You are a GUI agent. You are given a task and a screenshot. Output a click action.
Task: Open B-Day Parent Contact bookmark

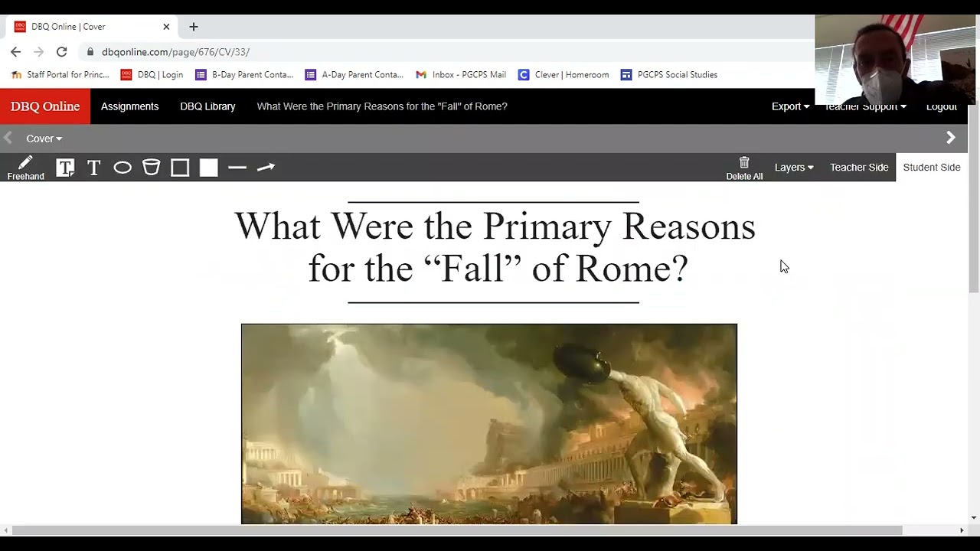click(244, 75)
